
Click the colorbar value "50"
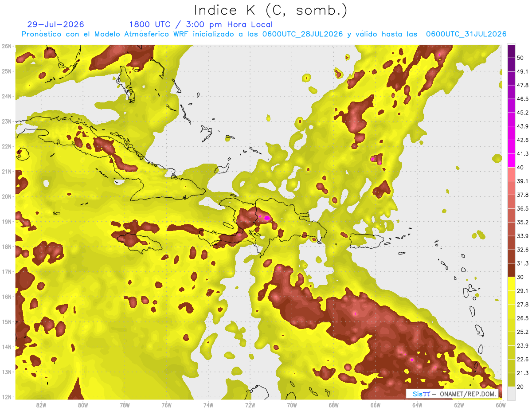pyautogui.click(x=521, y=58)
